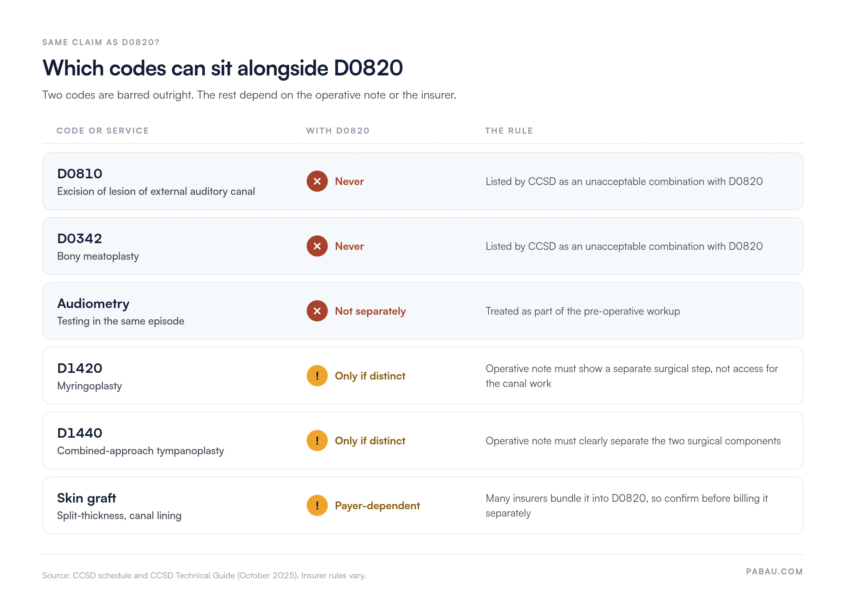Click the 'Not separately' status label
846x616 pixels.
click(370, 312)
